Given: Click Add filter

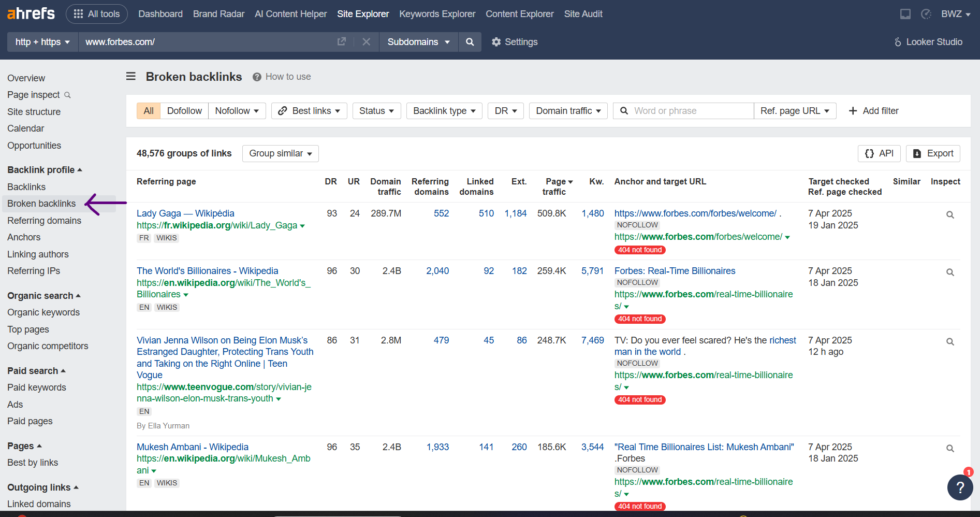Looking at the screenshot, I should [874, 111].
